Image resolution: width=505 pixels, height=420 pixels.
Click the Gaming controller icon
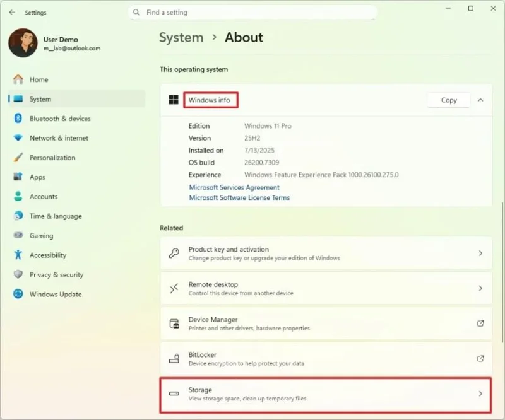pos(18,235)
